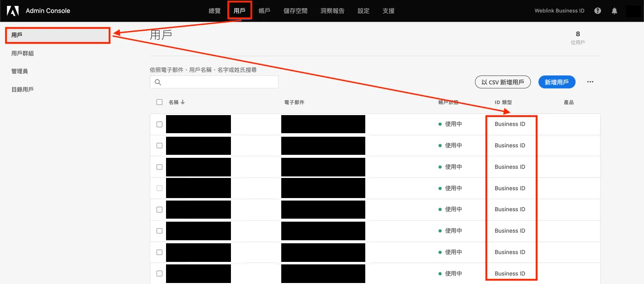Focus the user search input field
This screenshot has width=644, height=284.
214,82
